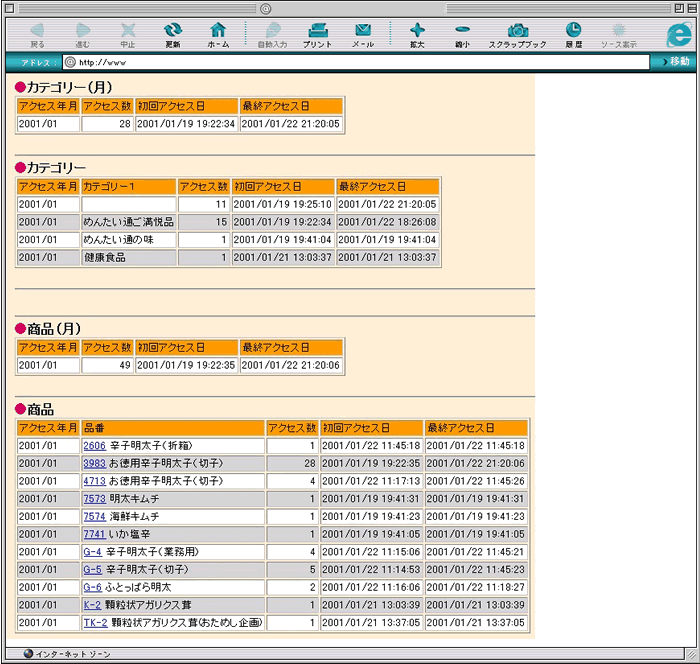700x664 pixels.
Task: Reduce text size with 縮小 icon
Action: [x=462, y=35]
